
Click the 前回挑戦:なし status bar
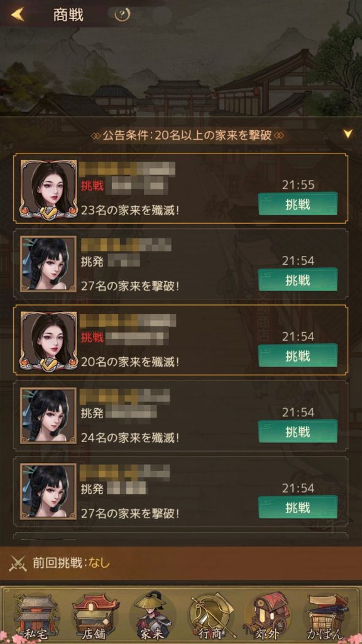click(x=181, y=563)
